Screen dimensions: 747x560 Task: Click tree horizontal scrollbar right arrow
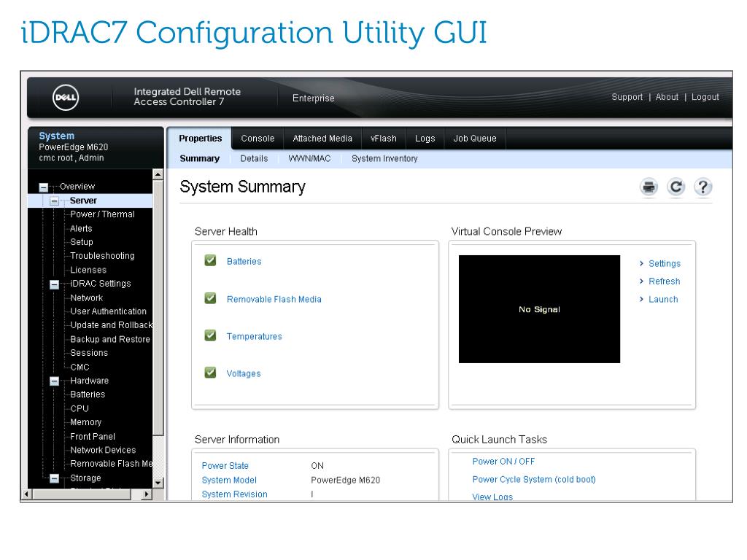(146, 494)
